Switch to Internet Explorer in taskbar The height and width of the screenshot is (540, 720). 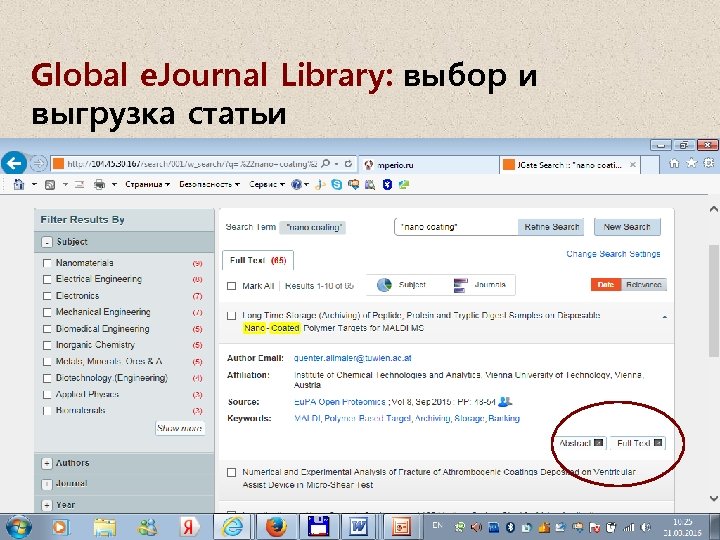click(x=234, y=527)
